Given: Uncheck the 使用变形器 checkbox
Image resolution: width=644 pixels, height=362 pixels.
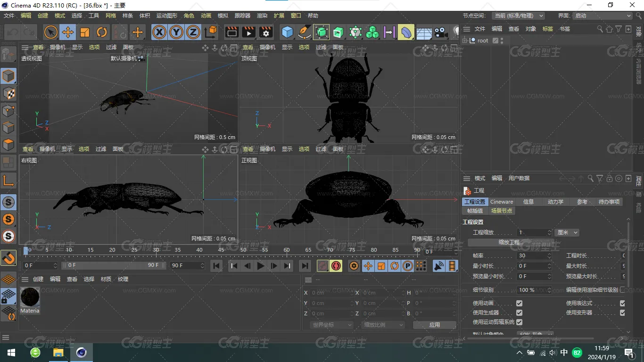Looking at the screenshot, I should click(622, 313).
